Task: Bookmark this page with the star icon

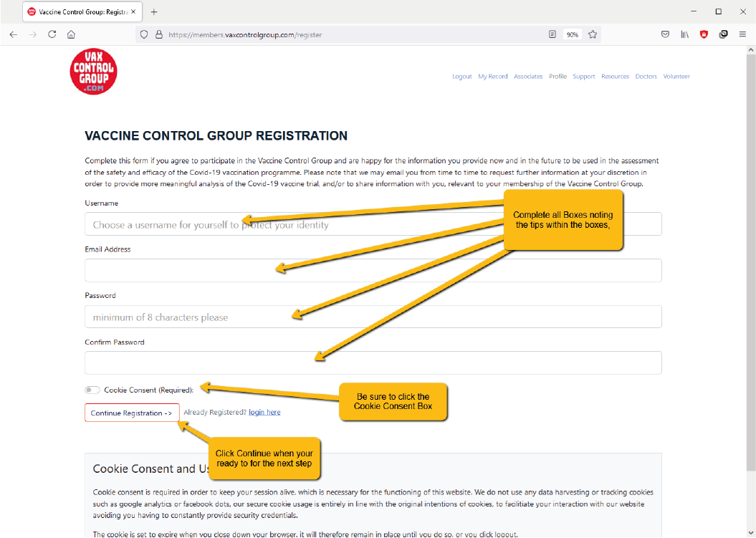Action: [x=593, y=34]
